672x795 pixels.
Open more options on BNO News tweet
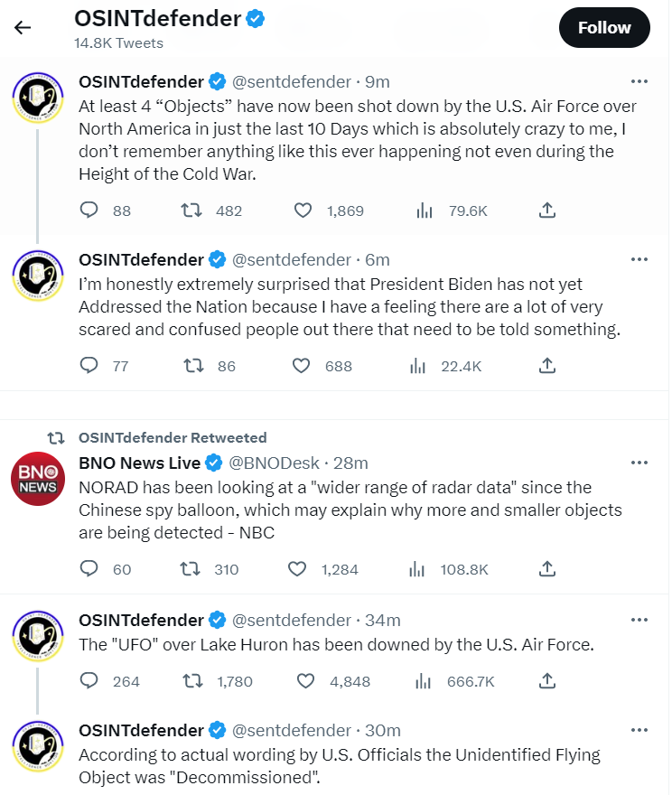click(x=639, y=463)
